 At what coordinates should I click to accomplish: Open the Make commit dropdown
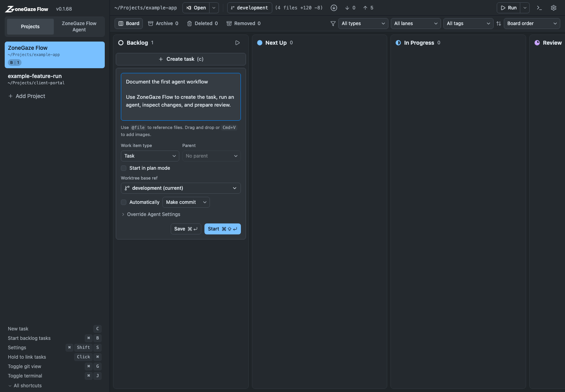(x=186, y=202)
